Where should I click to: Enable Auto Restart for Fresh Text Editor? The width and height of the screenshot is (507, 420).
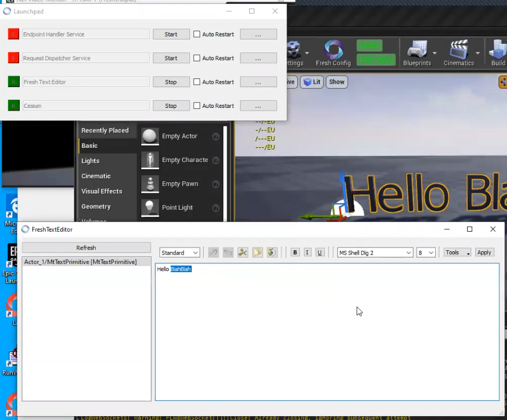pyautogui.click(x=197, y=82)
